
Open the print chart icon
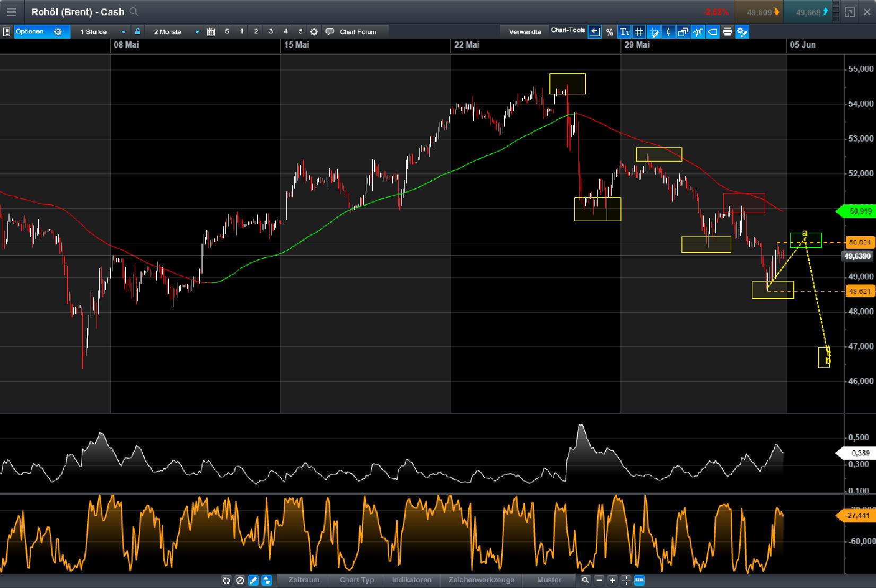727,32
